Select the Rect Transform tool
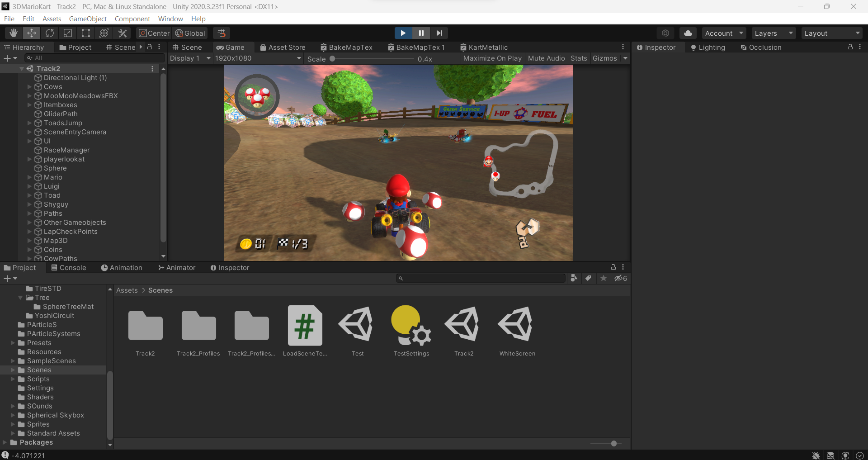The width and height of the screenshot is (868, 460). click(86, 33)
